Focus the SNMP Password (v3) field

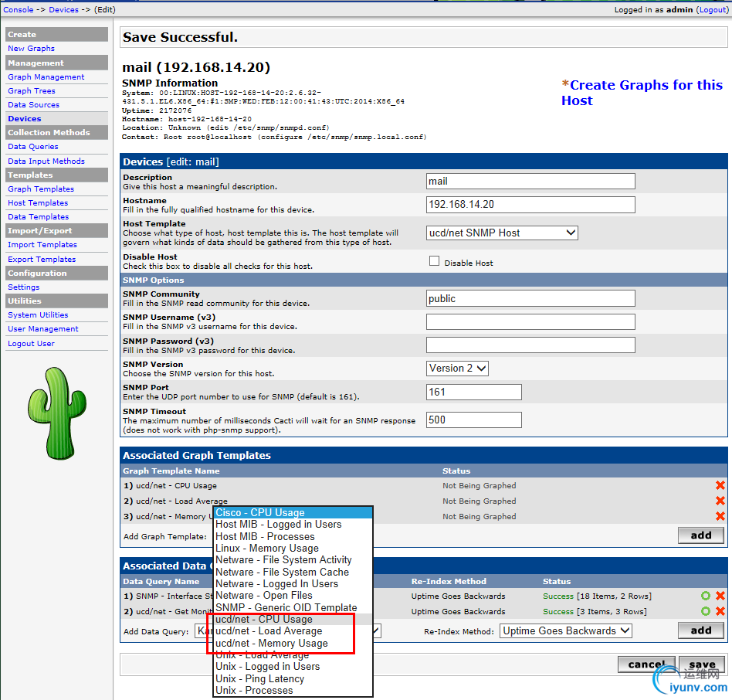pos(530,345)
